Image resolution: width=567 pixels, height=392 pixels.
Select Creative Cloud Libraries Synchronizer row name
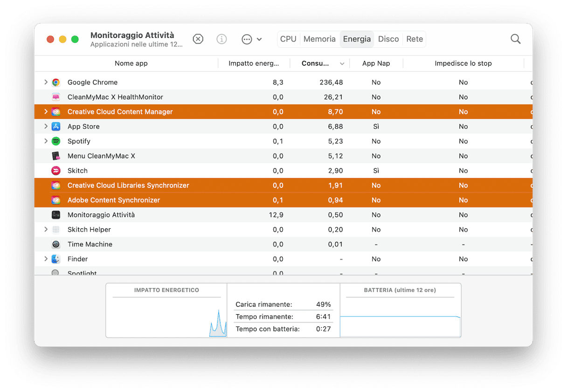128,186
